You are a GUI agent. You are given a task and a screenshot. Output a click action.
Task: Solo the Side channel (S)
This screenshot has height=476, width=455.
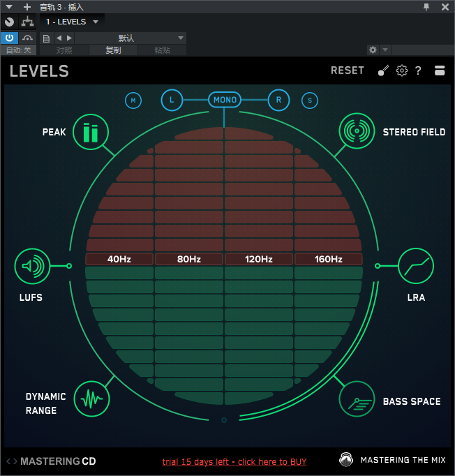[310, 101]
